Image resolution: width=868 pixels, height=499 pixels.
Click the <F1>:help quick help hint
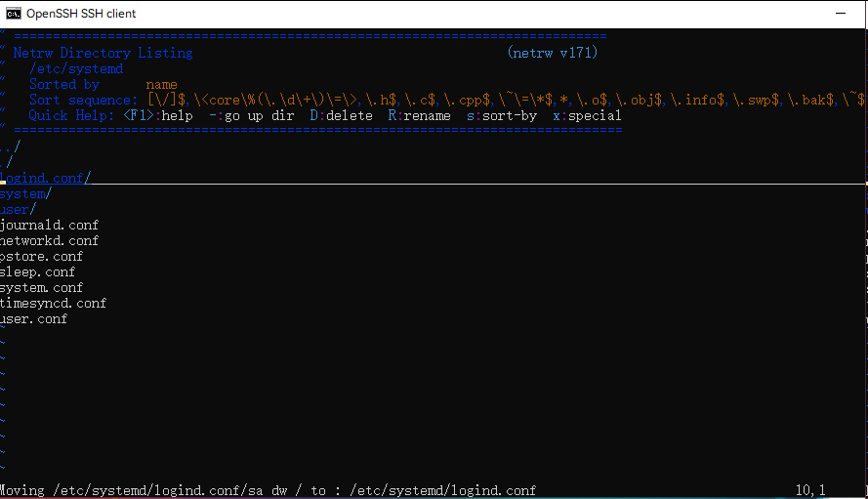click(x=158, y=115)
